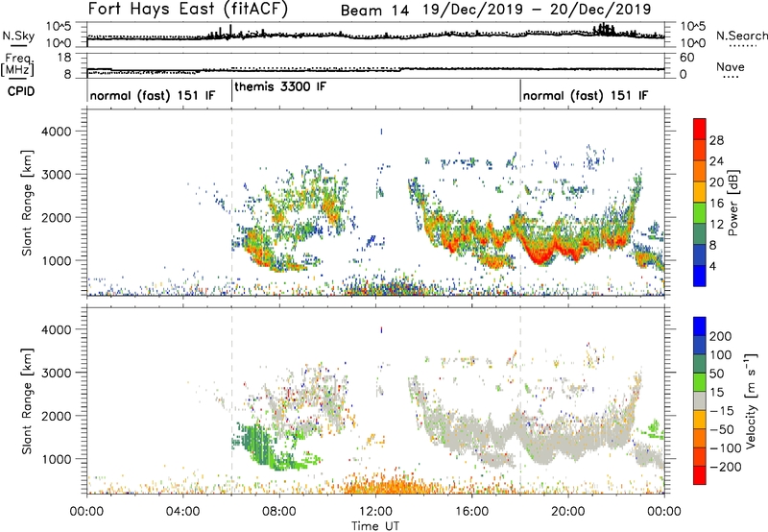The width and height of the screenshot is (768, 532).
Task: Click the '1000' tick in velocity panel
Action: point(56,459)
